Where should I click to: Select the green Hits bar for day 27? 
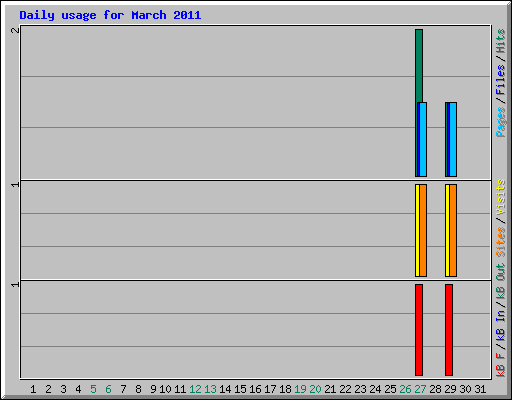click(x=419, y=66)
